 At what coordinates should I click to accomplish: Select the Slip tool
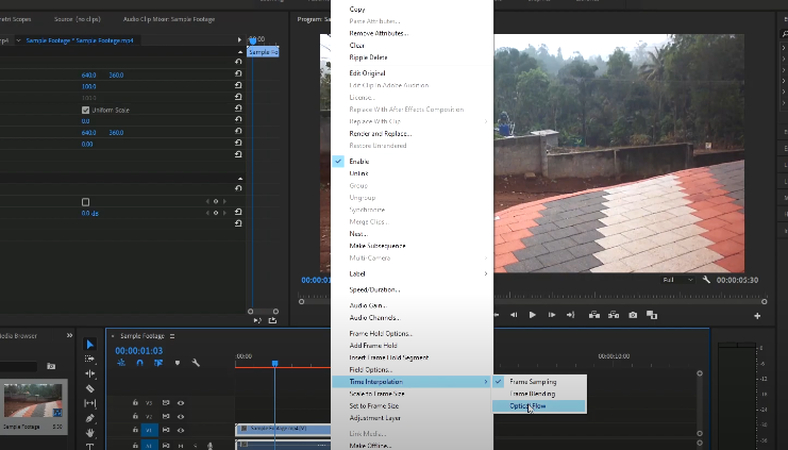pos(90,403)
